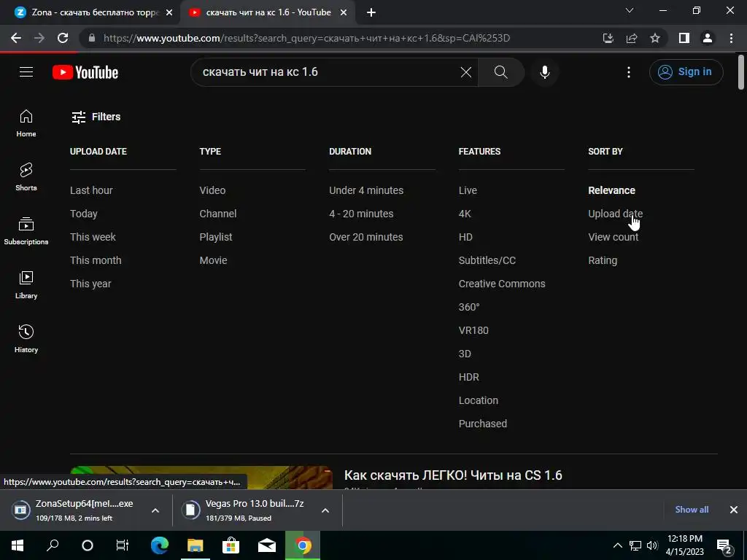Select Movie type filter
The width and height of the screenshot is (747, 560).
[214, 260]
